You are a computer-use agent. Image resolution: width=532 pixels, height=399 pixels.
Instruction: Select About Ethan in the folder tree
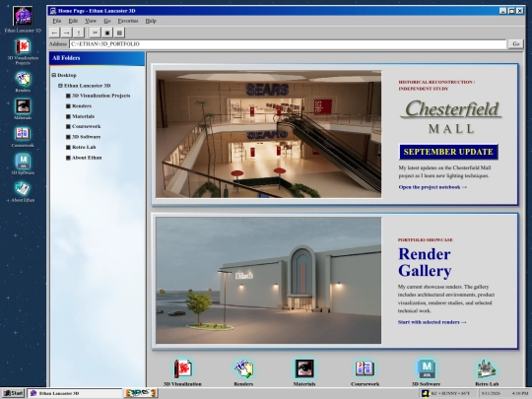(x=84, y=158)
